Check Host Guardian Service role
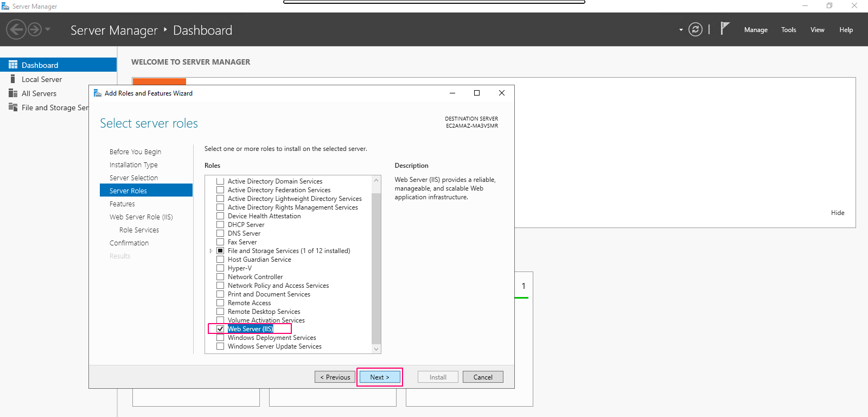The height and width of the screenshot is (417, 868). (220, 259)
